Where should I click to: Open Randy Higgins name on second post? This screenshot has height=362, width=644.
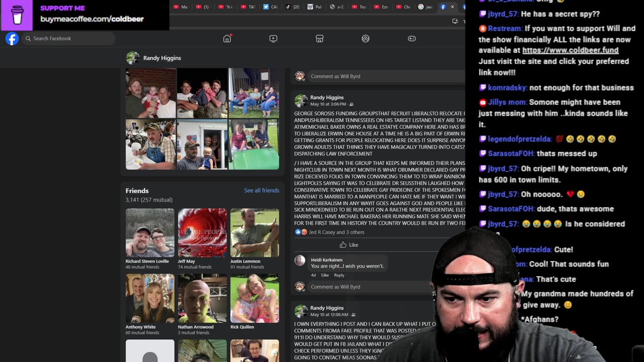[x=327, y=308]
